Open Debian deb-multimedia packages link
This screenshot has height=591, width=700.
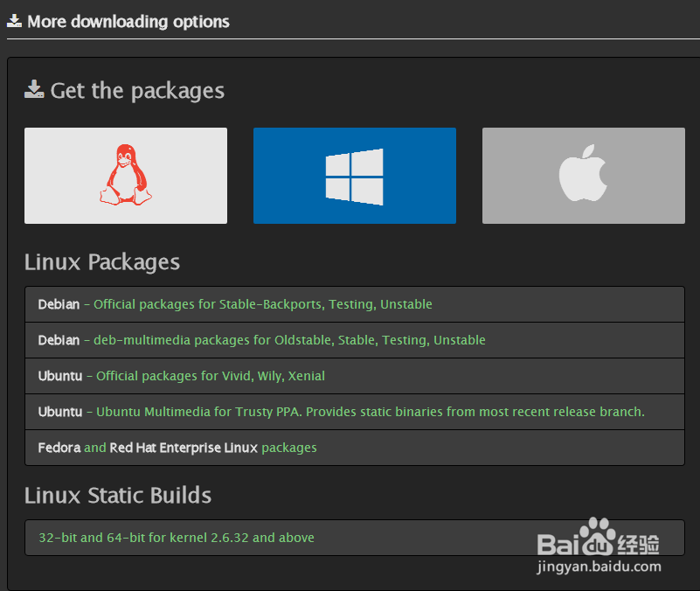click(x=355, y=340)
